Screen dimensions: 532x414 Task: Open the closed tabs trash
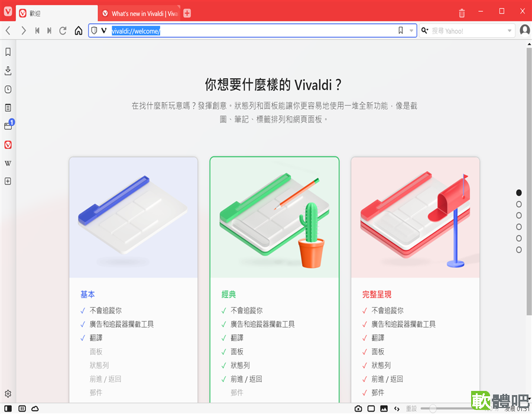point(462,13)
